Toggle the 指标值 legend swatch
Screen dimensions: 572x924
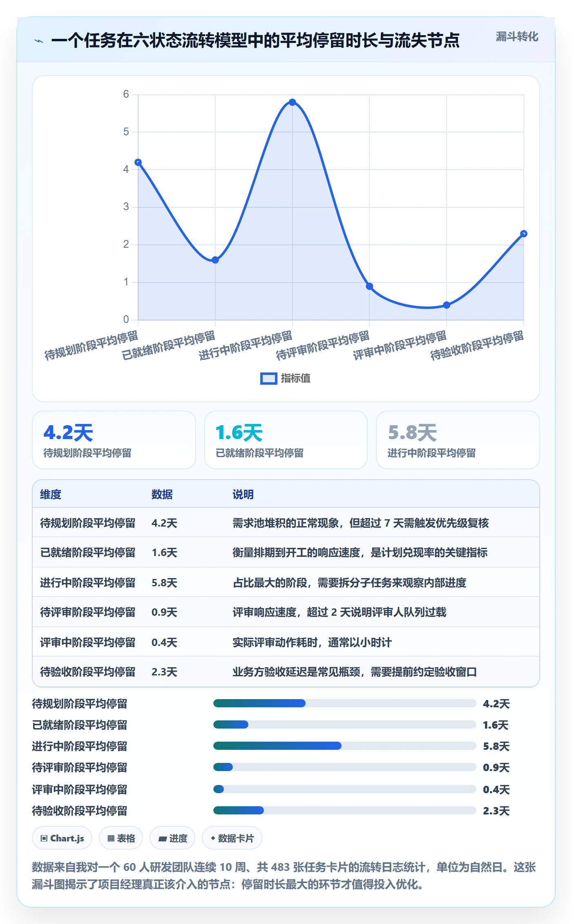268,379
